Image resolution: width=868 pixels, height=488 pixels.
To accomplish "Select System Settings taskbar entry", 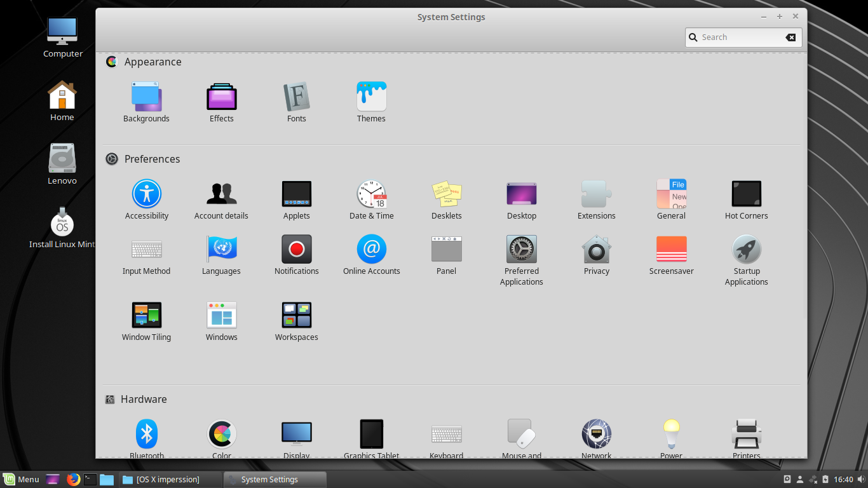I will (x=275, y=479).
